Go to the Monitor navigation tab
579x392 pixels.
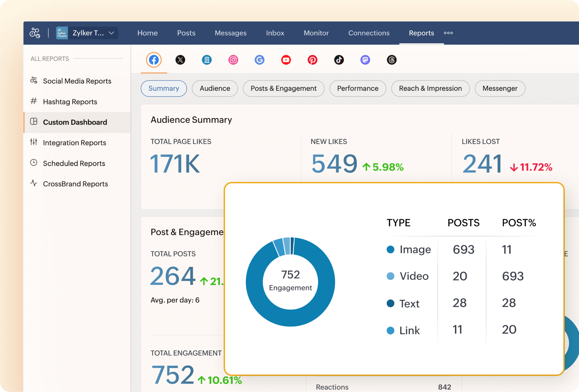(x=316, y=33)
